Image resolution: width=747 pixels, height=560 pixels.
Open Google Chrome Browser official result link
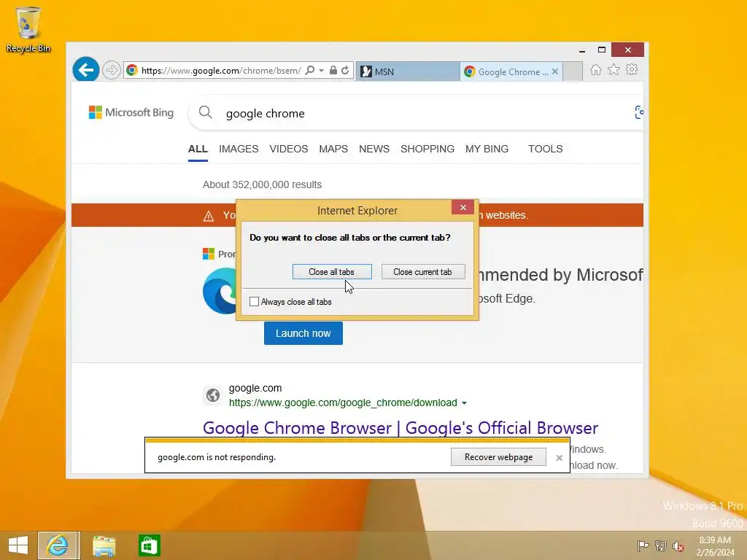400,427
